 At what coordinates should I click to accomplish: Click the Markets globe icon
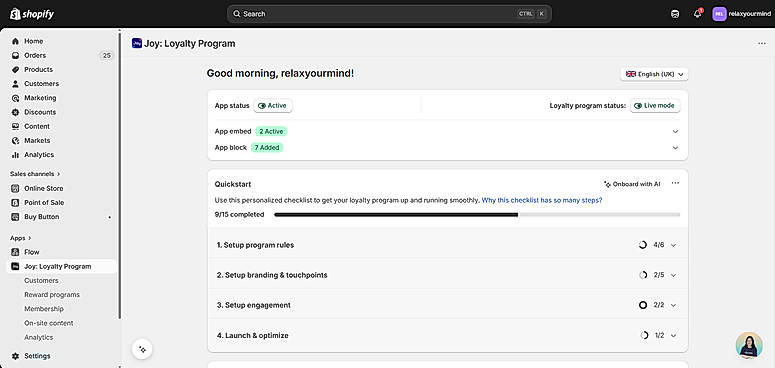[15, 141]
